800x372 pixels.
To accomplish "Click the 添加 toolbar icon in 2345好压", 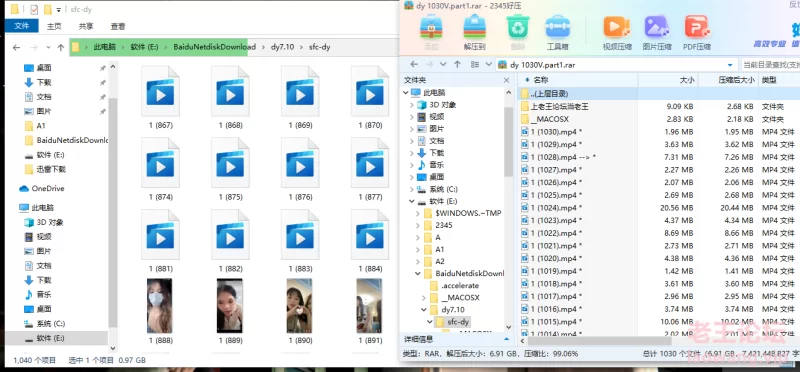I will [x=431, y=32].
